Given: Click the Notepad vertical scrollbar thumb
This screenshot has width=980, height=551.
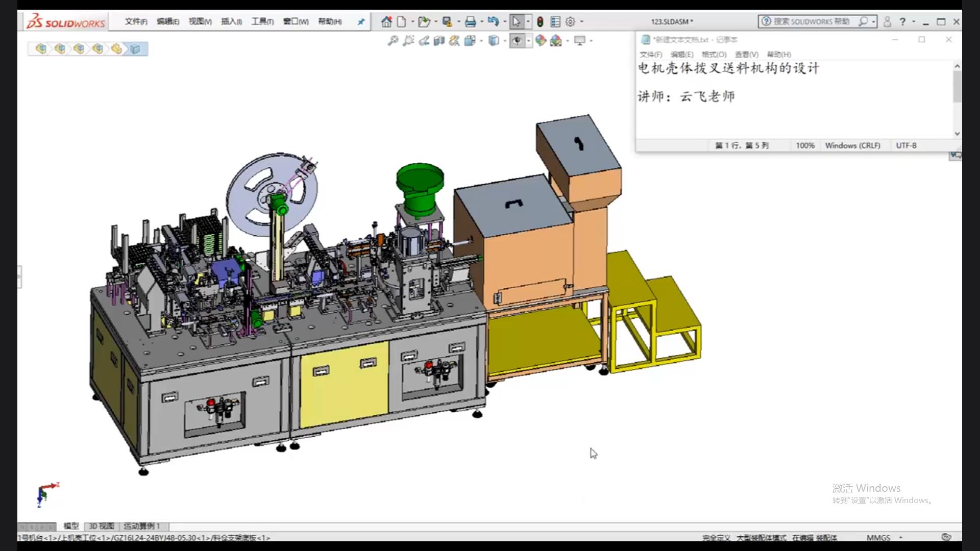Looking at the screenshot, I should [x=957, y=86].
